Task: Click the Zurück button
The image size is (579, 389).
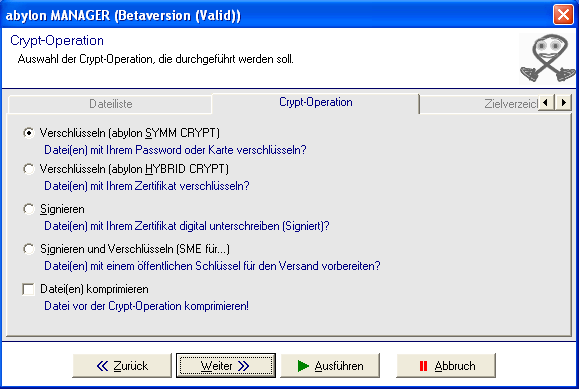Action: [122, 366]
